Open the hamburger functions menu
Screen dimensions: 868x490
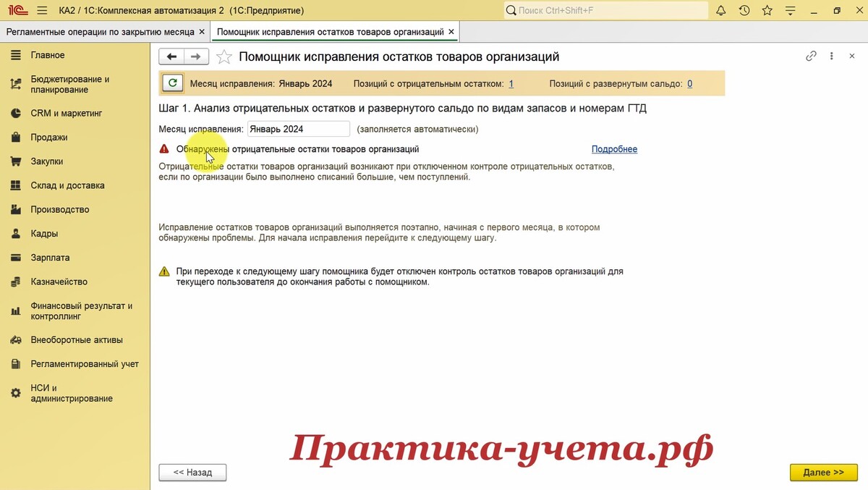tap(42, 11)
